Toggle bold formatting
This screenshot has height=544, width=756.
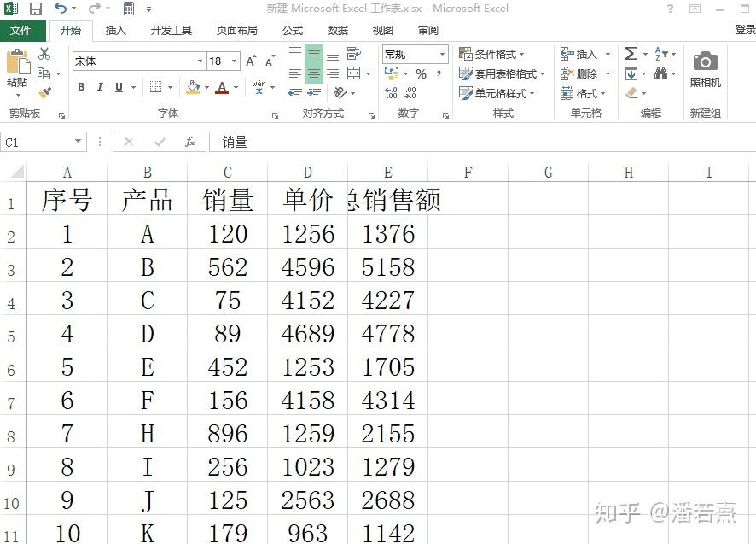click(x=80, y=87)
